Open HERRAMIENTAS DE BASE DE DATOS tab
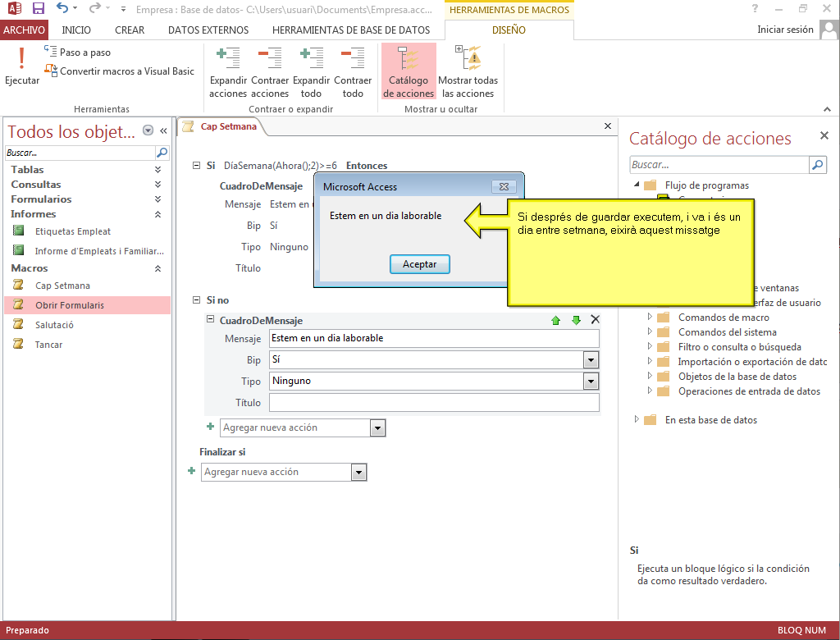This screenshot has height=640, width=840. pos(351,30)
